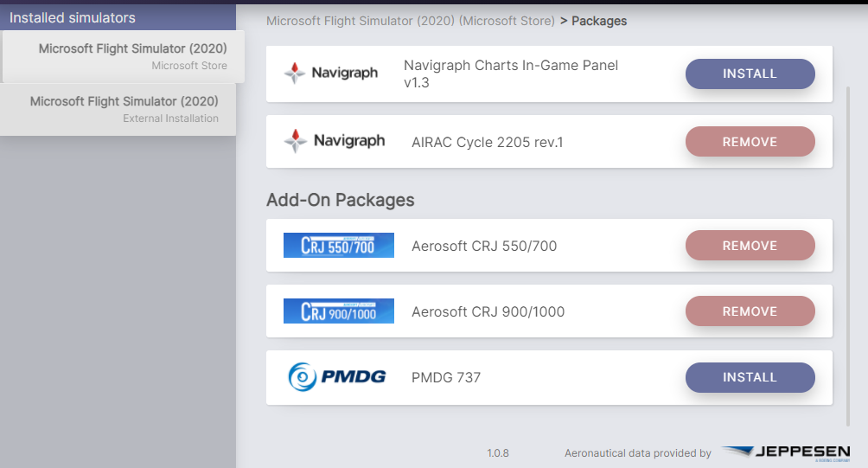Click the Add-On Packages heading
The width and height of the screenshot is (868, 468).
click(x=341, y=200)
